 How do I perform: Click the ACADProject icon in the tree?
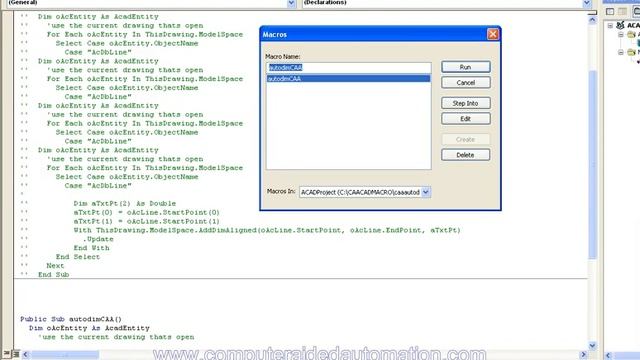tap(620, 25)
